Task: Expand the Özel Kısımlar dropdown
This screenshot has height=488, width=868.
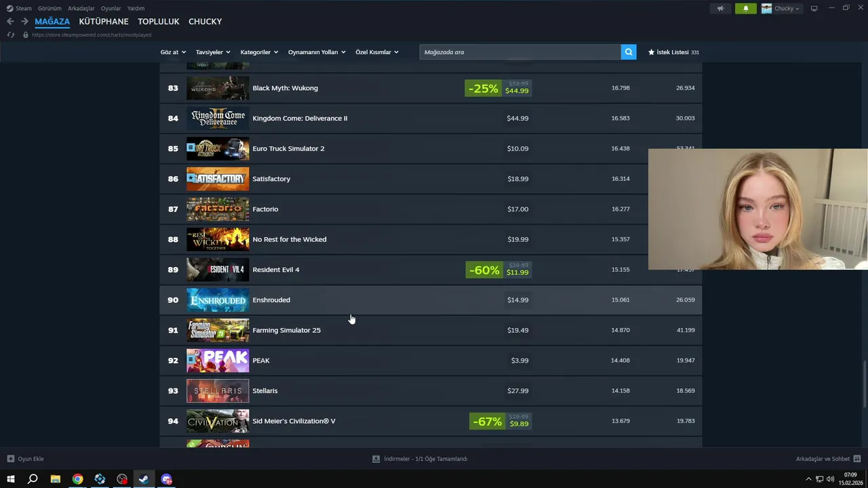Action: (x=377, y=52)
